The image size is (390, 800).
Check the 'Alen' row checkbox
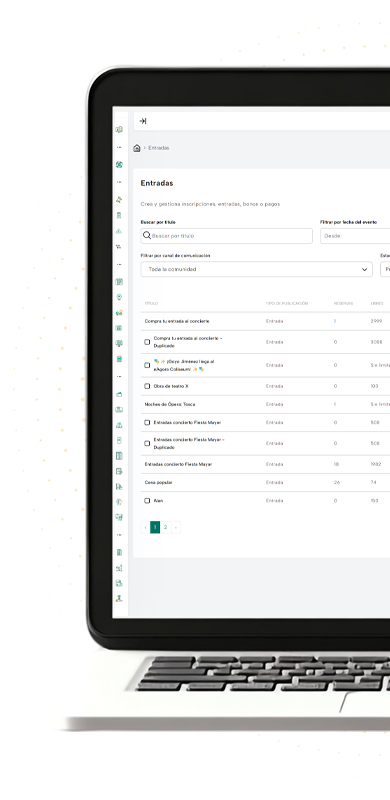point(147,501)
